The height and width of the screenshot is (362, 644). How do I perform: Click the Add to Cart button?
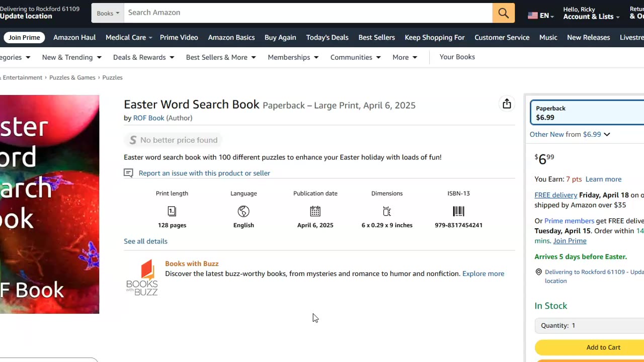589,347
